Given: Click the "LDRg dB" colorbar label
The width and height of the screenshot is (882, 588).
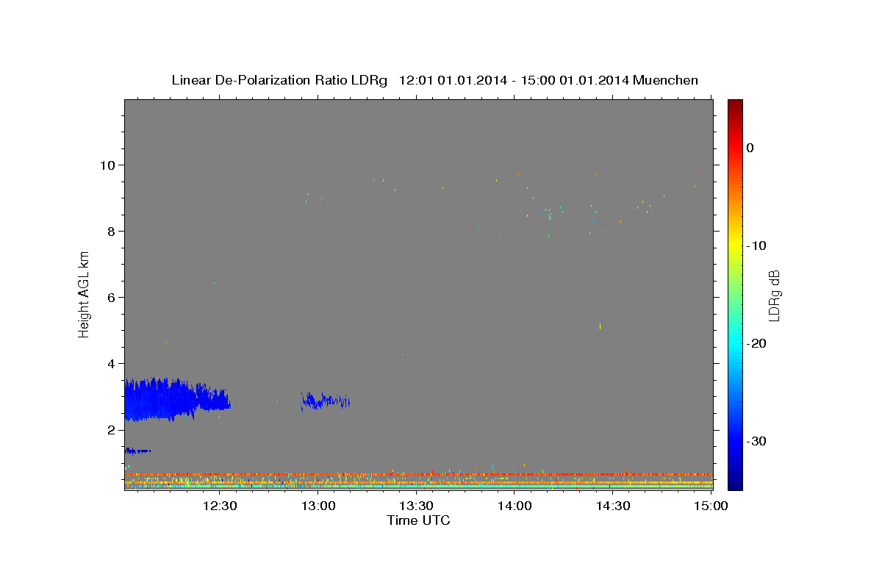Looking at the screenshot, I should [x=773, y=295].
